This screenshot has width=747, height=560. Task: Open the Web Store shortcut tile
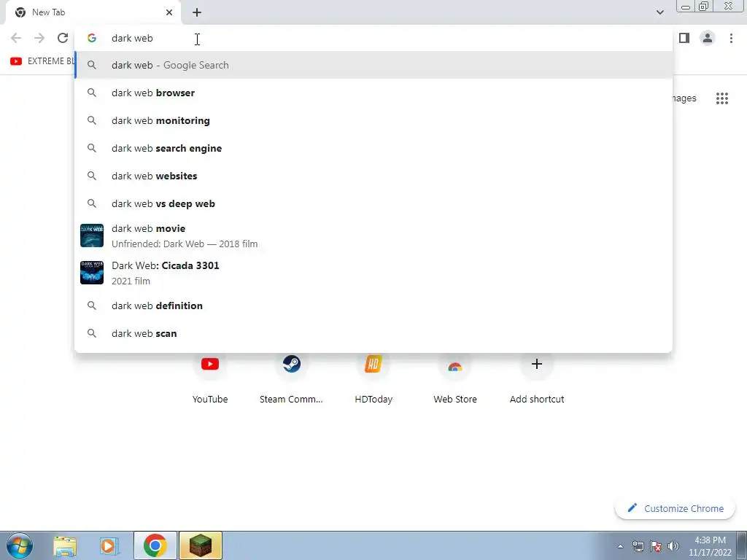click(x=455, y=378)
